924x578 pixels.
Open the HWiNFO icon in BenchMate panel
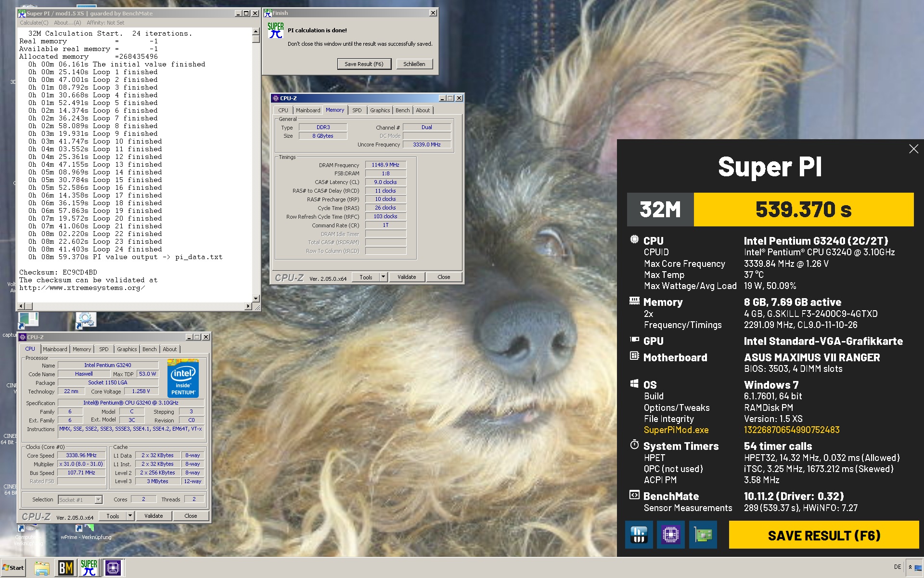coord(639,535)
